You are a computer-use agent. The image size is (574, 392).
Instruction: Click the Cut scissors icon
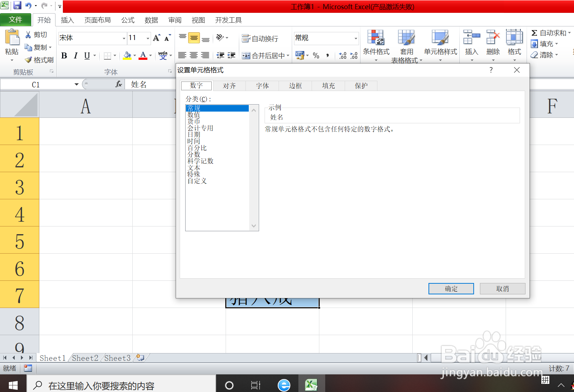pos(28,35)
